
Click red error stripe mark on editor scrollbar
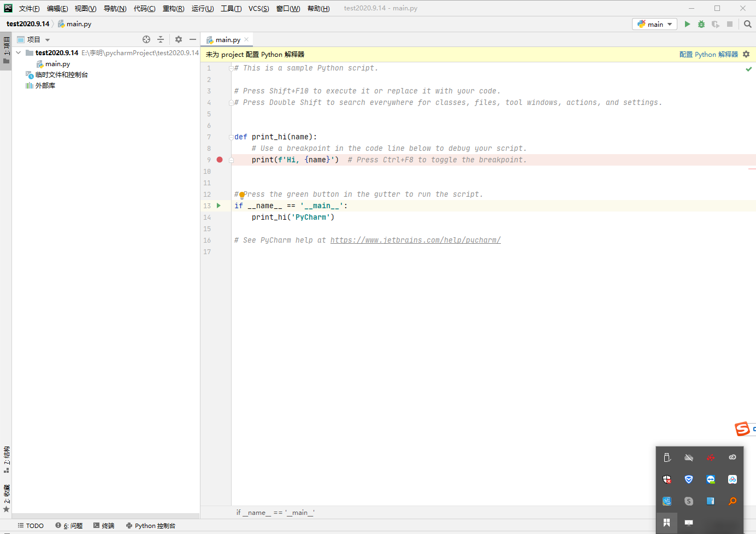point(752,169)
